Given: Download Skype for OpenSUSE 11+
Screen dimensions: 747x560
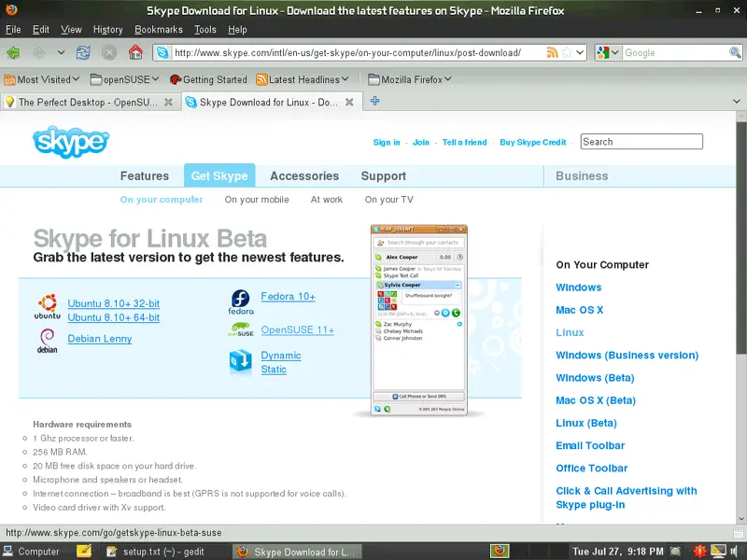Looking at the screenshot, I should pyautogui.click(x=297, y=330).
